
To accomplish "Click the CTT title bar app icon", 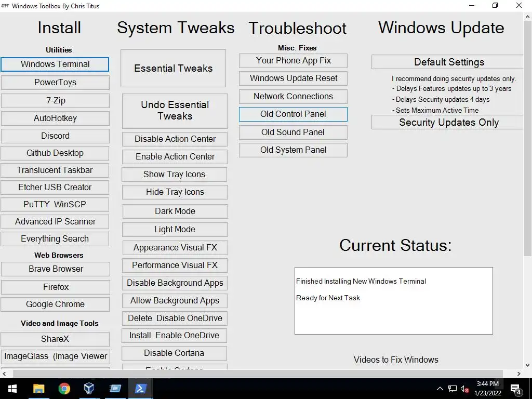I will pyautogui.click(x=5, y=6).
